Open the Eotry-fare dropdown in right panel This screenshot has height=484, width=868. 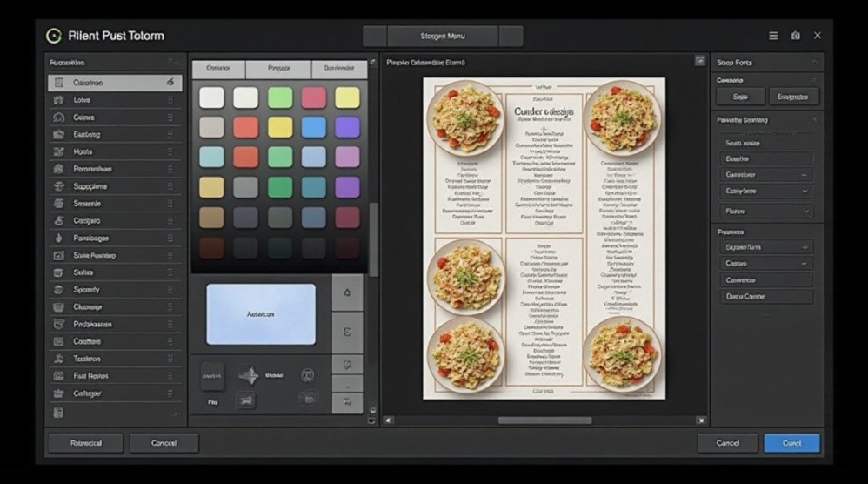(x=766, y=191)
